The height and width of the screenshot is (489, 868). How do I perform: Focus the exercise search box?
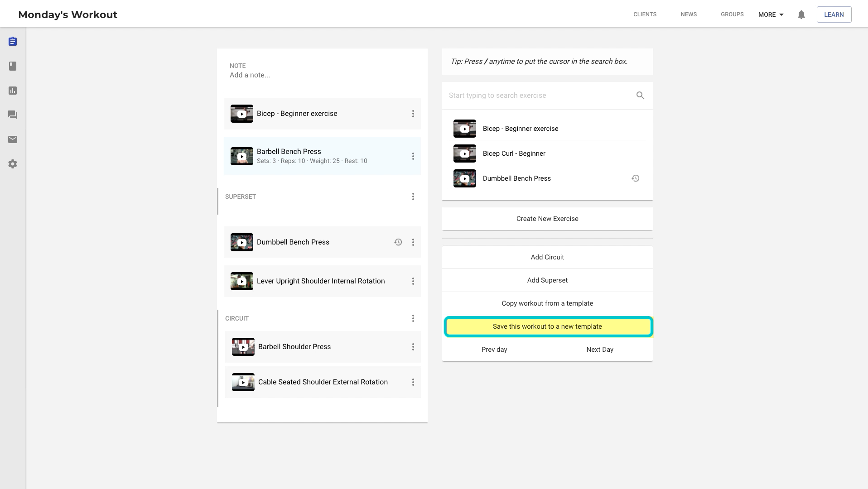pyautogui.click(x=539, y=96)
